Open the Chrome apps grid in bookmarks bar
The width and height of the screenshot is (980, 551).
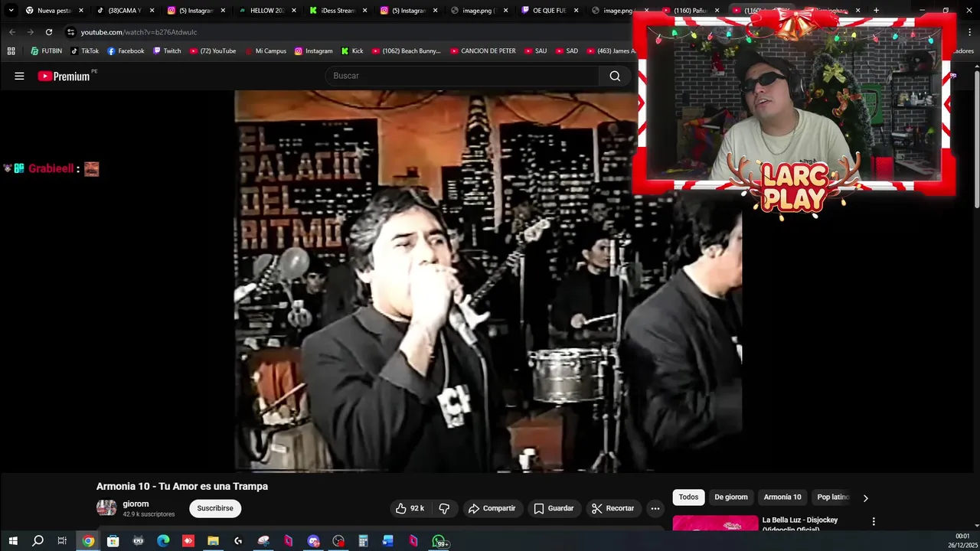point(11,51)
